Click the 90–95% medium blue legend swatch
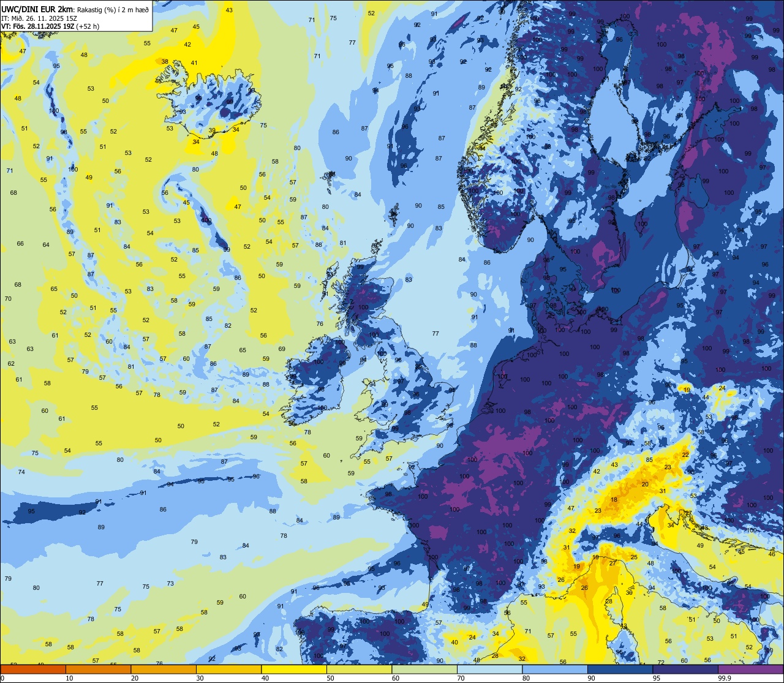The height and width of the screenshot is (683, 784). [x=620, y=669]
